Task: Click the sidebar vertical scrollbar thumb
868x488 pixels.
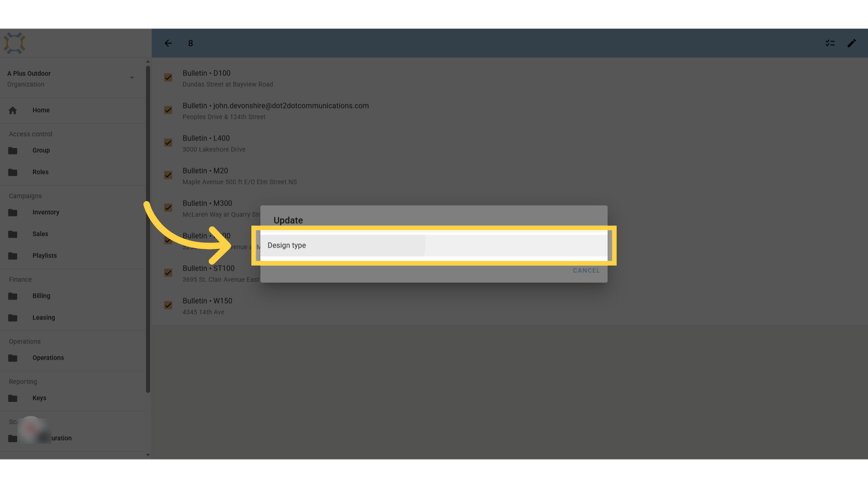Action: (148, 230)
